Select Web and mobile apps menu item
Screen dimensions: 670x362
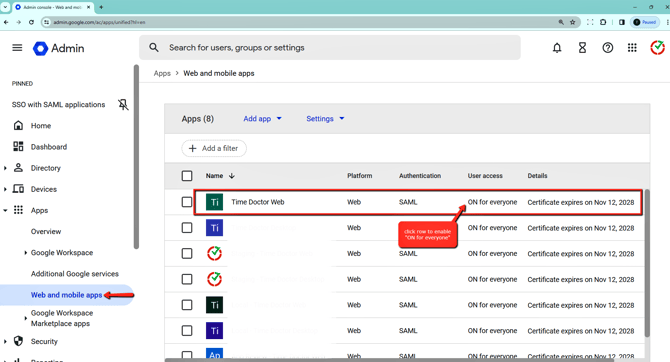[66, 295]
